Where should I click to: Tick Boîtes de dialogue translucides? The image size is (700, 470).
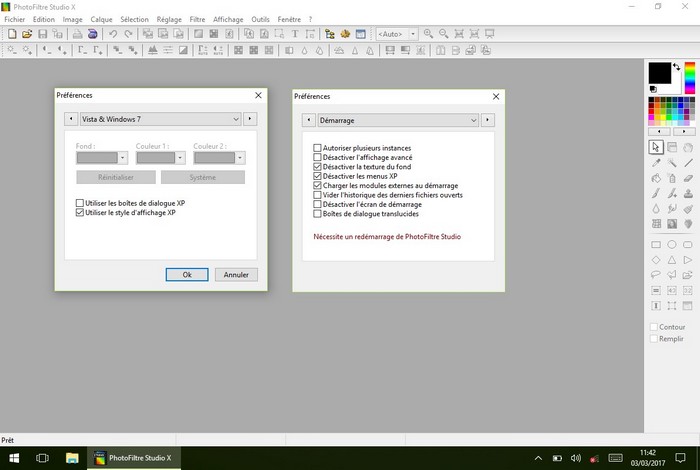[317, 213]
